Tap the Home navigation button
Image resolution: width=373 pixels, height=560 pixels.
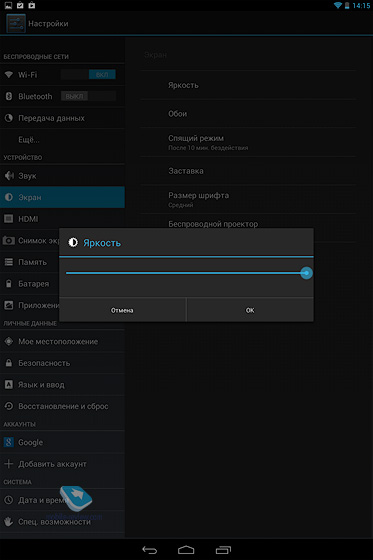(186, 550)
